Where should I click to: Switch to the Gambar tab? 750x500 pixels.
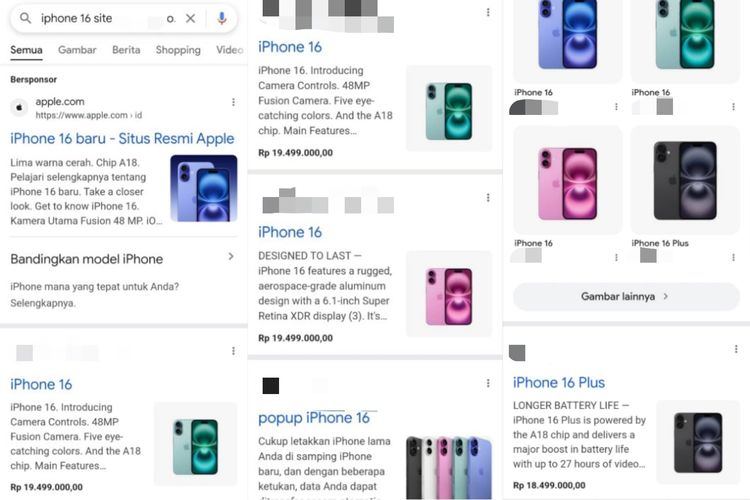point(77,50)
